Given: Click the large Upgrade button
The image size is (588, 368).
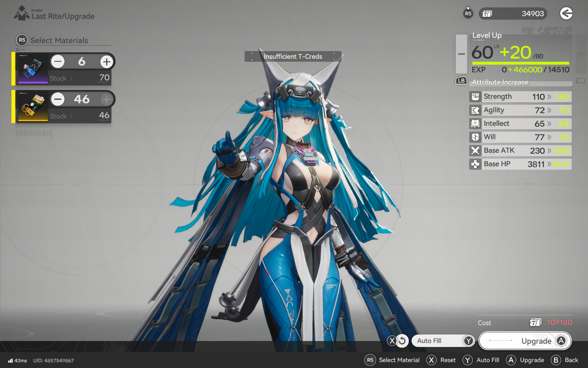Looking at the screenshot, I should (525, 341).
